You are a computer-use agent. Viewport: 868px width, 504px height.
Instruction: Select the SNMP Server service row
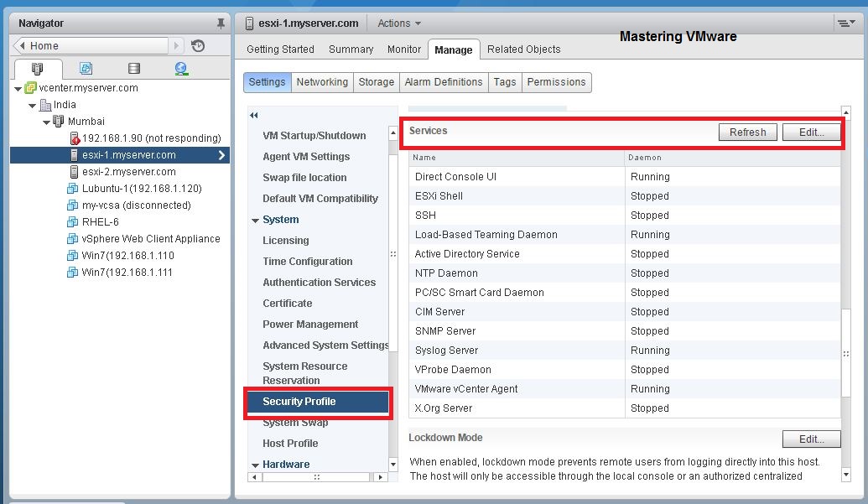click(625, 331)
